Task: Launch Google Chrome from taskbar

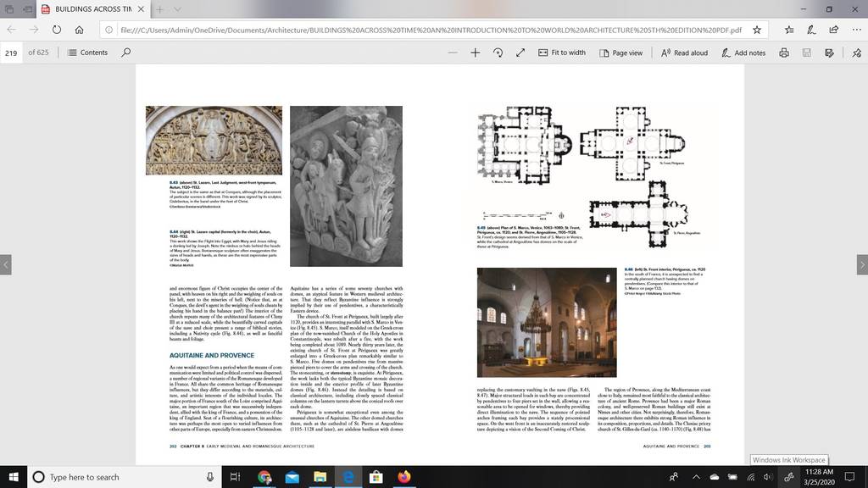Action: [x=264, y=477]
